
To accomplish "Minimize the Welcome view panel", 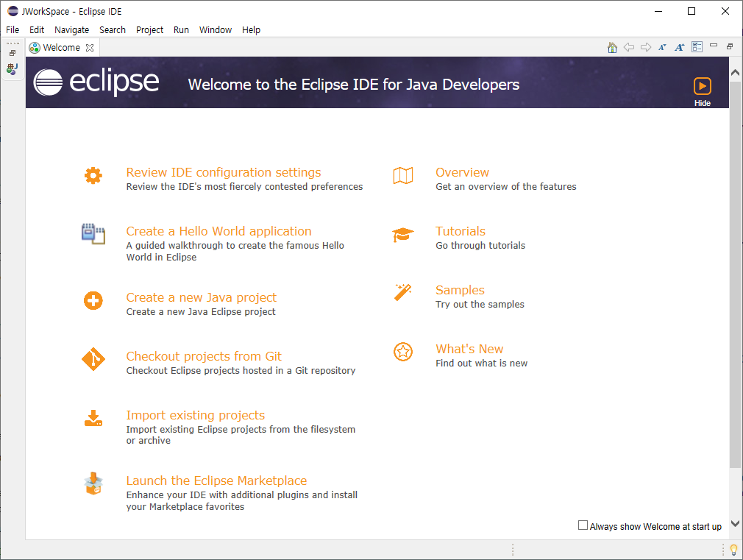I will pos(714,46).
